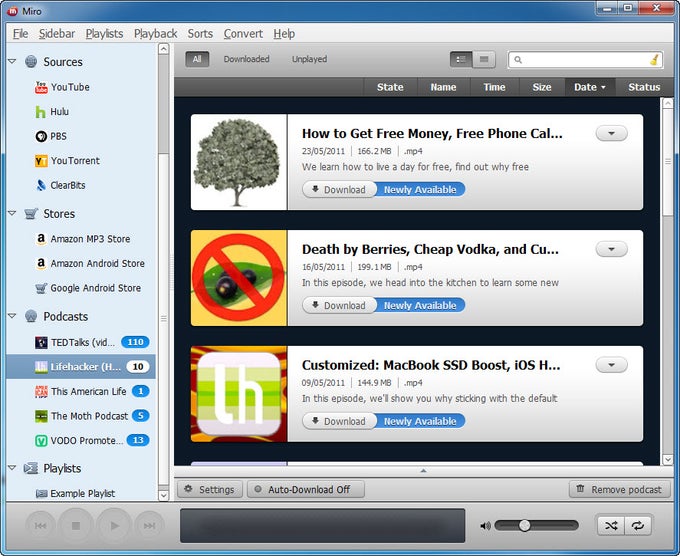Toggle shuffle mode
Screen dimensions: 680x556
611,526
